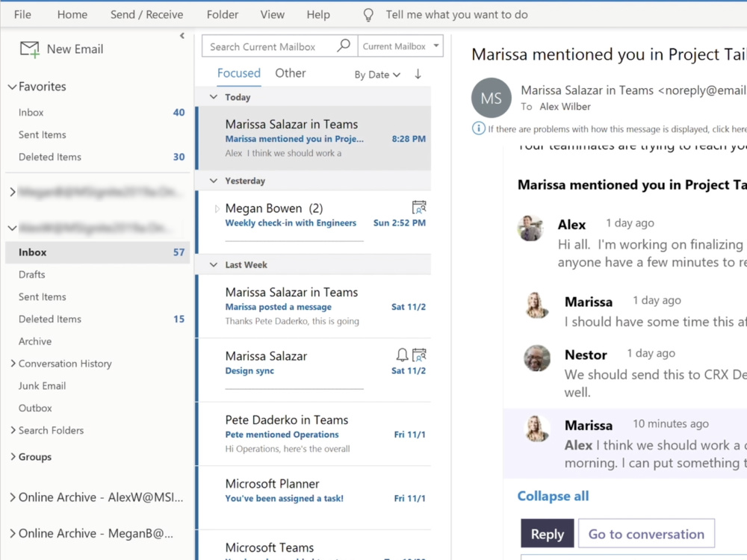Open Marissa mentioned you in Proje... email
747x560 pixels.
(x=314, y=139)
